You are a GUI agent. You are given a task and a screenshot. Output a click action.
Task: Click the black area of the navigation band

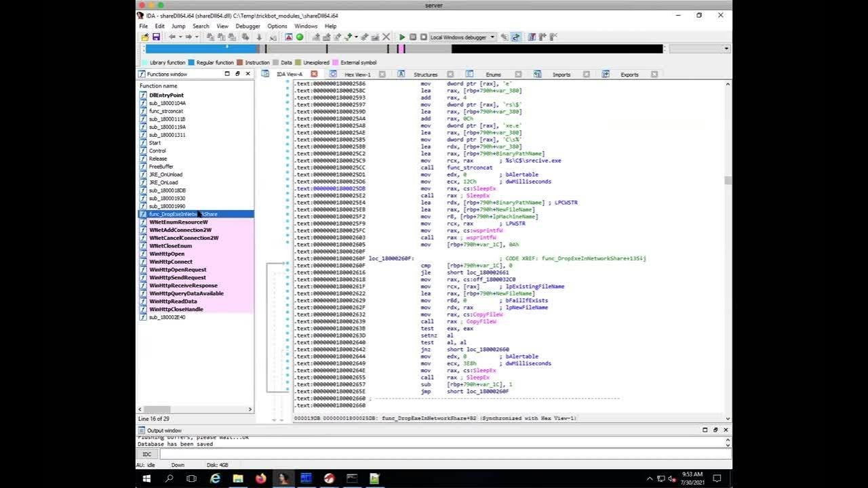point(557,49)
